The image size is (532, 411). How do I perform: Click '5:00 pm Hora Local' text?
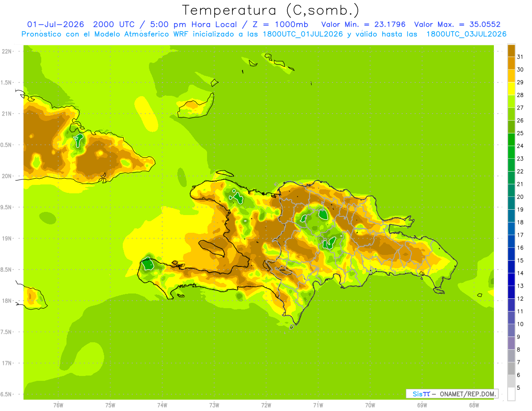193,24
